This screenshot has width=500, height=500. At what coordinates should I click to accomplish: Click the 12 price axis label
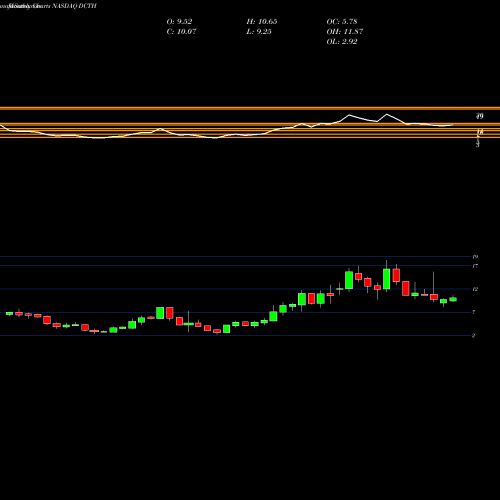475,289
